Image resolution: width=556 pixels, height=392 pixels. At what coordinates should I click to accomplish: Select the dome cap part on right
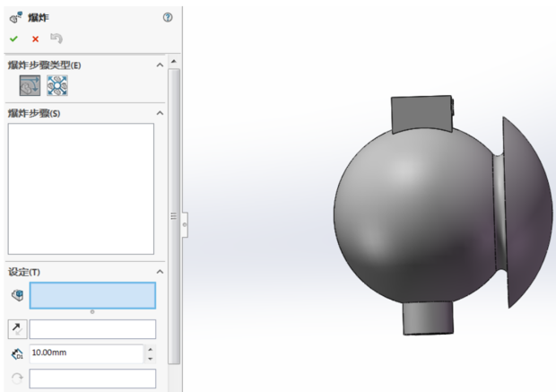[526, 213]
